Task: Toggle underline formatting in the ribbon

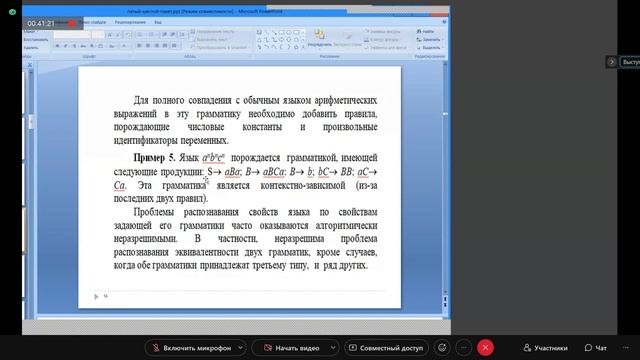Action: click(x=74, y=46)
